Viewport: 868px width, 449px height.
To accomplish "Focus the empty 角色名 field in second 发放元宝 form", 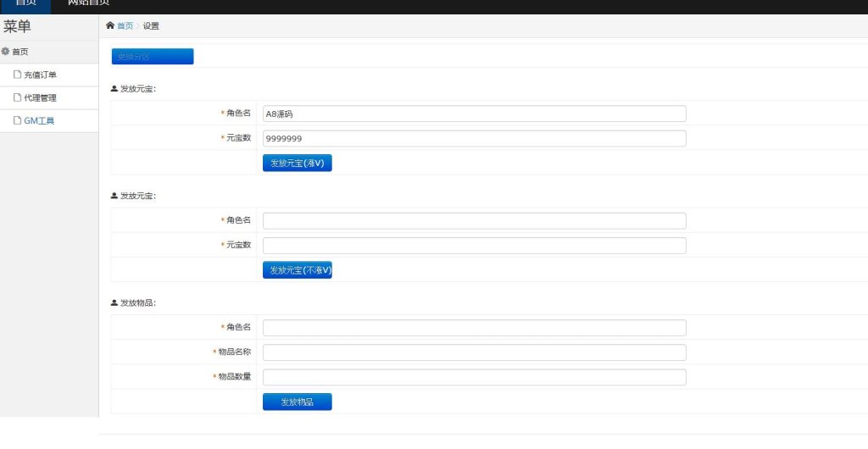I will point(475,220).
